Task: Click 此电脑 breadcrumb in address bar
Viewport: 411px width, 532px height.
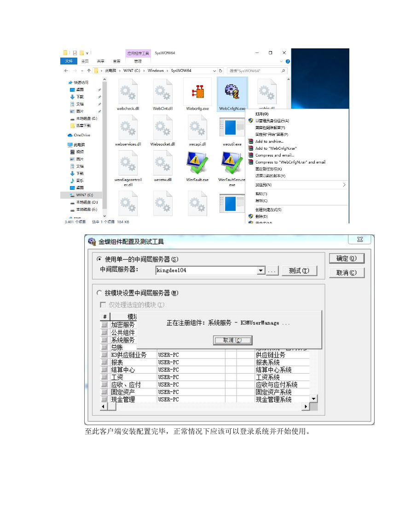Action: point(110,70)
